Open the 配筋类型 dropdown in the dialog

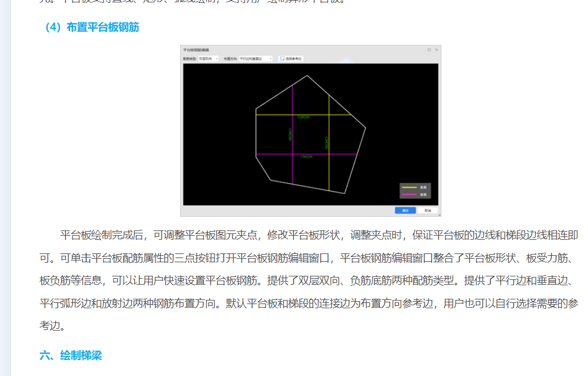[208, 58]
